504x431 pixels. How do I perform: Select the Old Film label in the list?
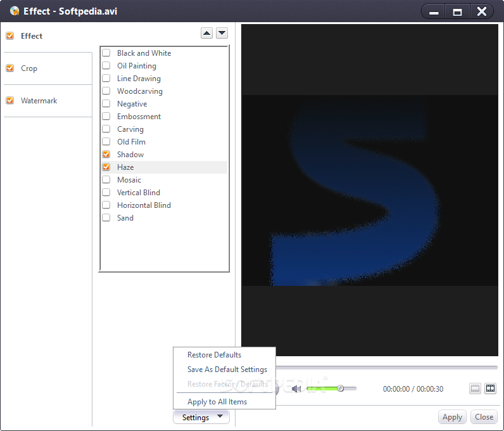coord(131,141)
